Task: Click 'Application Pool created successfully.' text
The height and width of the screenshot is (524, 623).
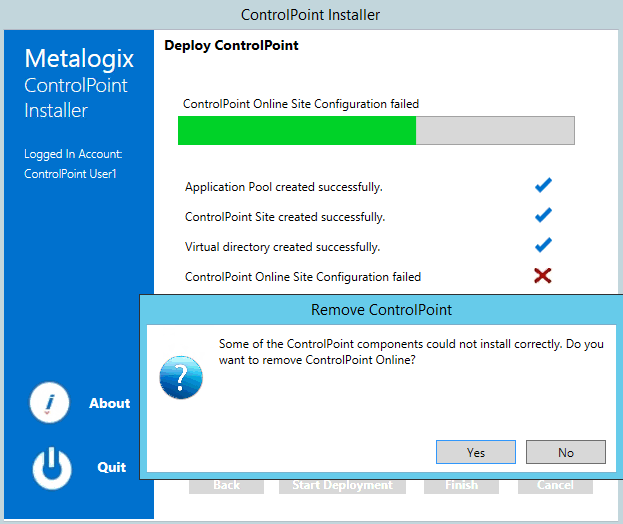Action: [284, 187]
